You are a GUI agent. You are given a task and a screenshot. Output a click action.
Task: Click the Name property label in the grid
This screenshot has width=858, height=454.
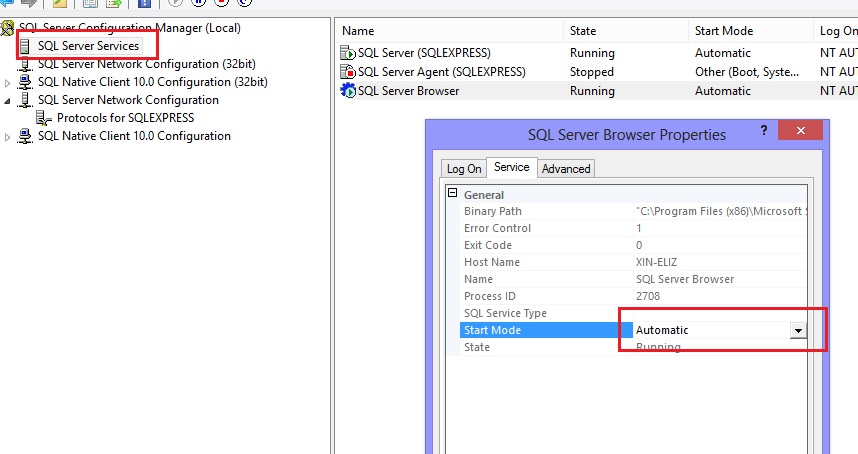(478, 280)
